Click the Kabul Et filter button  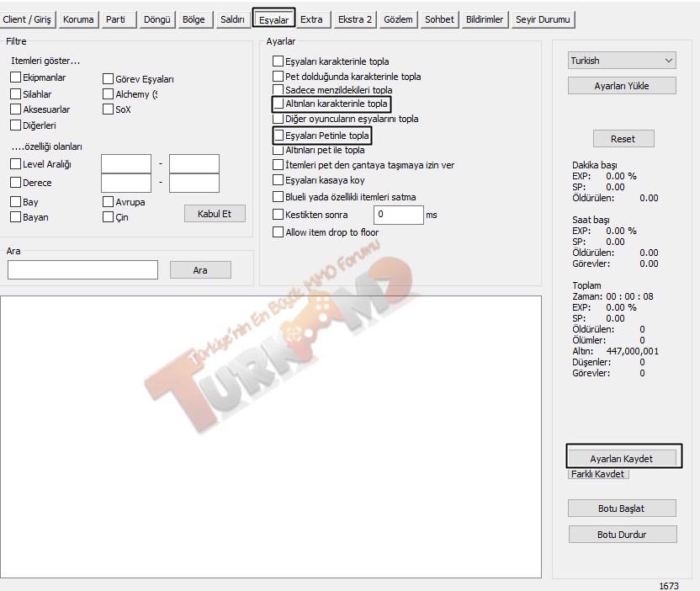pos(215,214)
